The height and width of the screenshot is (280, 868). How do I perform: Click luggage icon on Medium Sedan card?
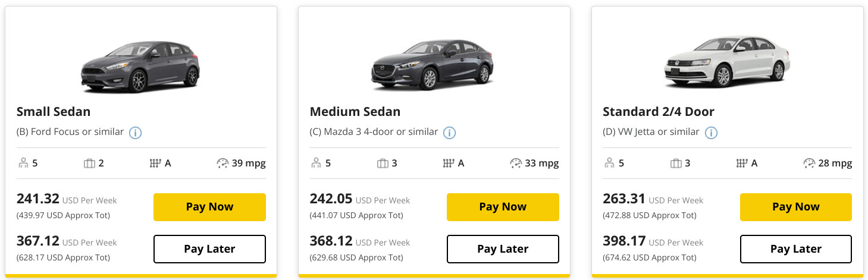click(x=383, y=163)
